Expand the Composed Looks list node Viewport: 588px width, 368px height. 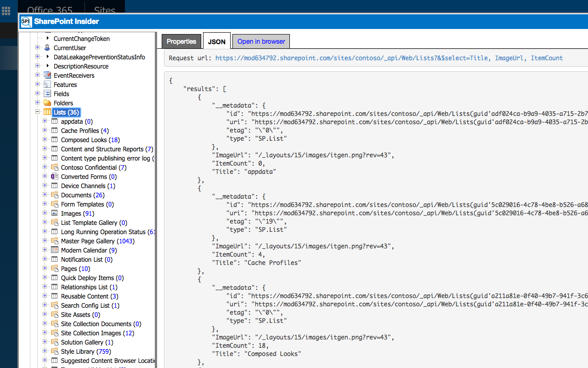[x=45, y=139]
